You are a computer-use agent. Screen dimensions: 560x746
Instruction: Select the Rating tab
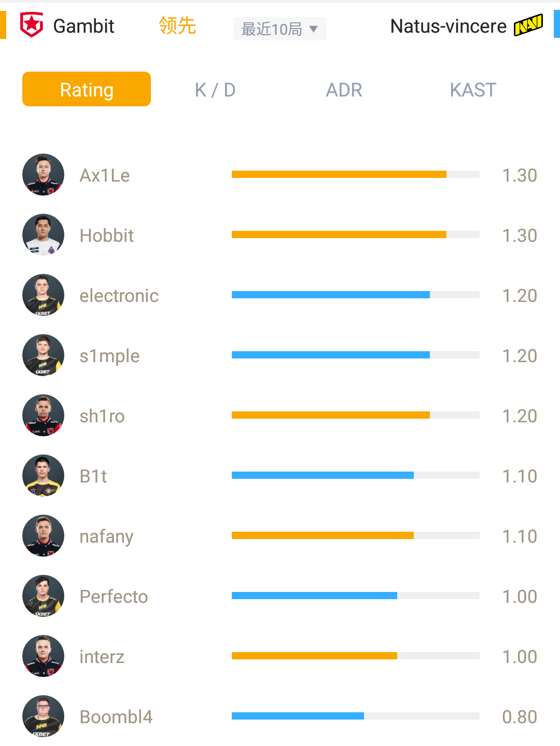click(87, 89)
